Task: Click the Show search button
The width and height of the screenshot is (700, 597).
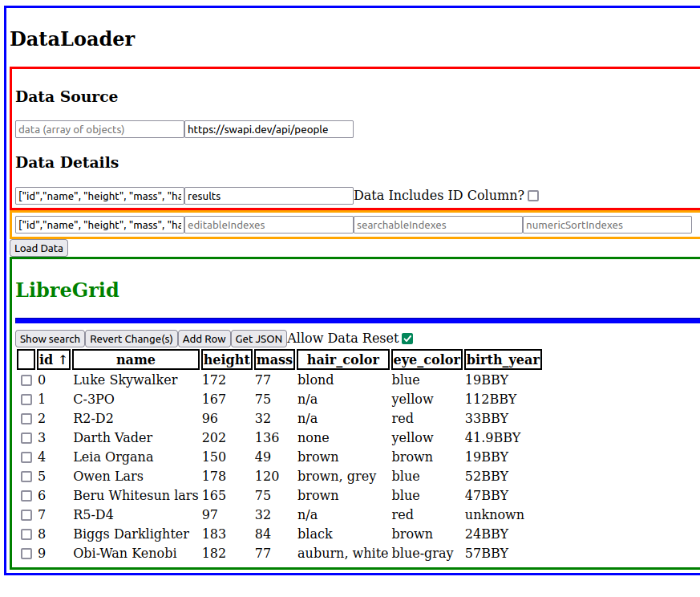Action: [x=50, y=338]
